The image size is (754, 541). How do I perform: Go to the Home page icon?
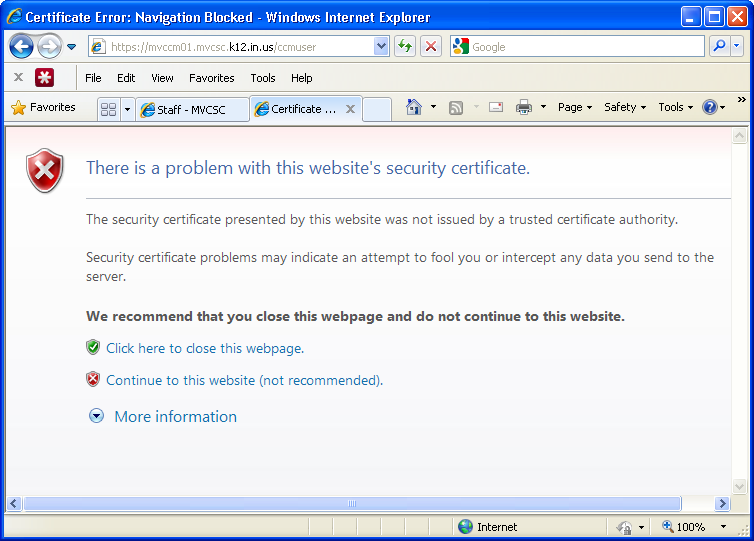pos(414,107)
